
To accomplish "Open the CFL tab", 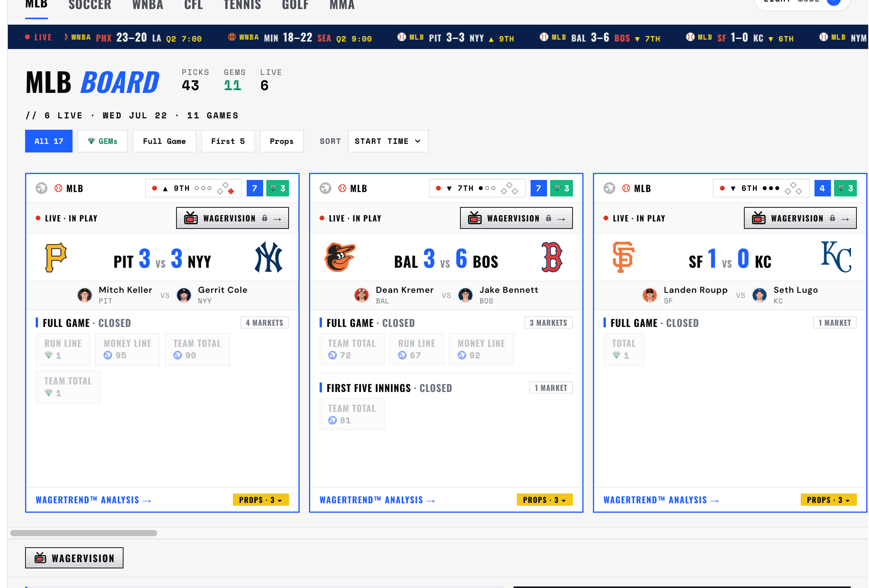I will 194,5.
